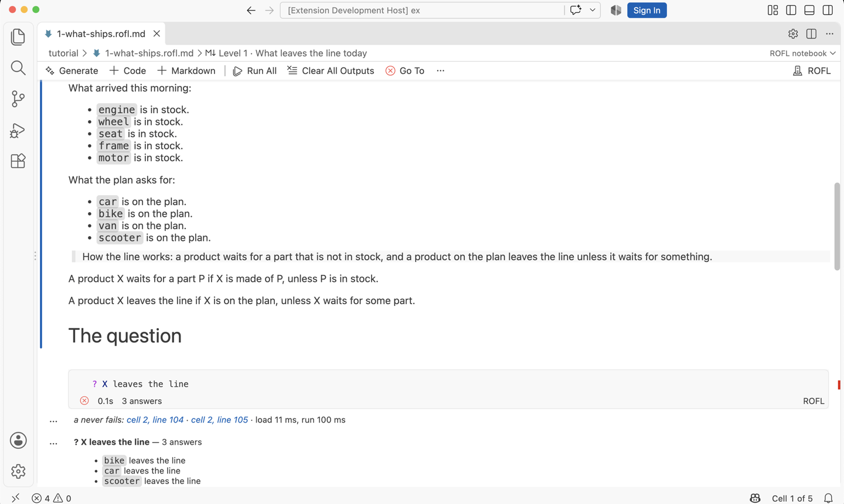The image size is (844, 504).
Task: Open the notebook settings gear icon
Action: point(793,34)
